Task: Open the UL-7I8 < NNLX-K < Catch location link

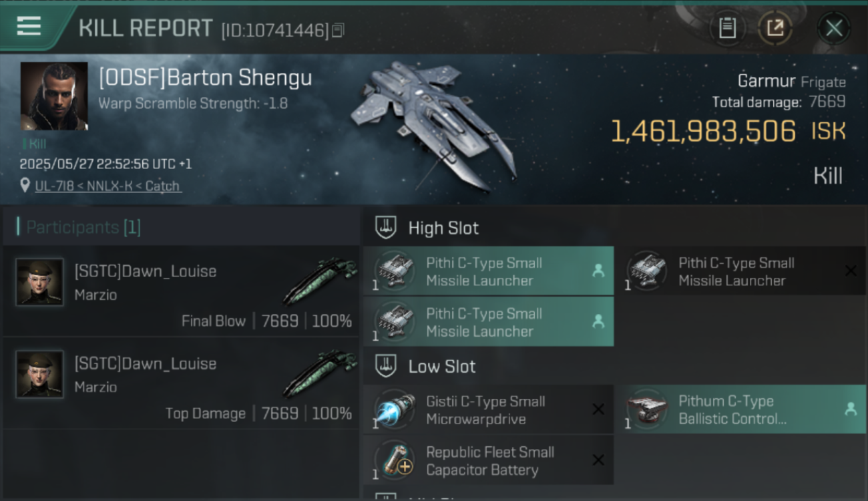Action: [107, 186]
